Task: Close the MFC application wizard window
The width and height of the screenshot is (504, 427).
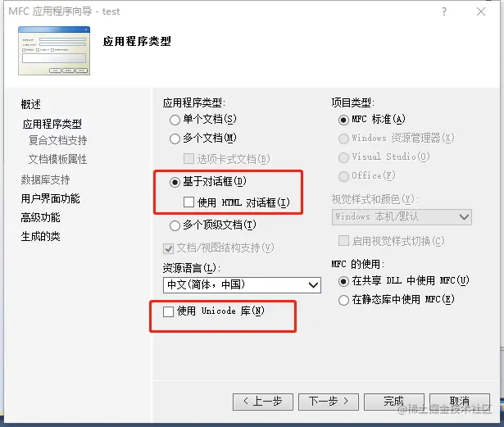Action: (481, 11)
